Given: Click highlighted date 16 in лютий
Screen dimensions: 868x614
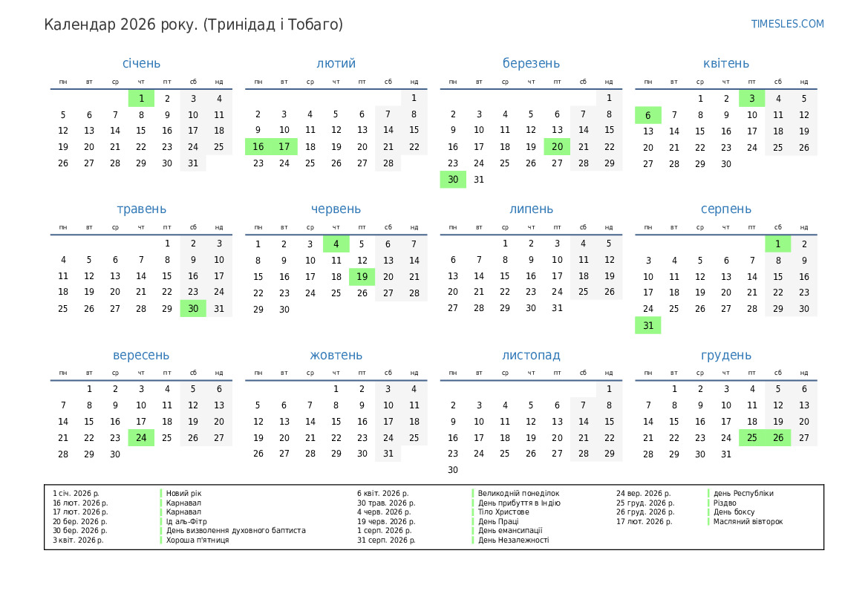Looking at the screenshot, I should (258, 147).
